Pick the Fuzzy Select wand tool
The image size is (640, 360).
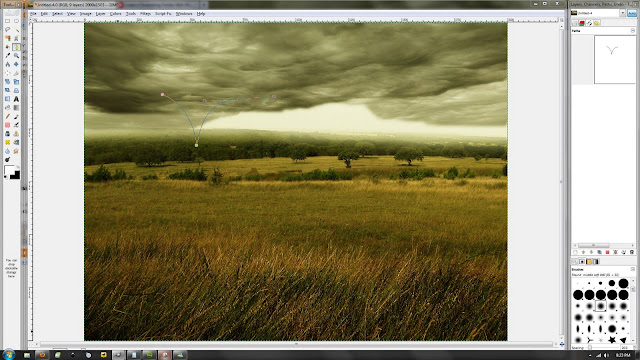[x=16, y=29]
